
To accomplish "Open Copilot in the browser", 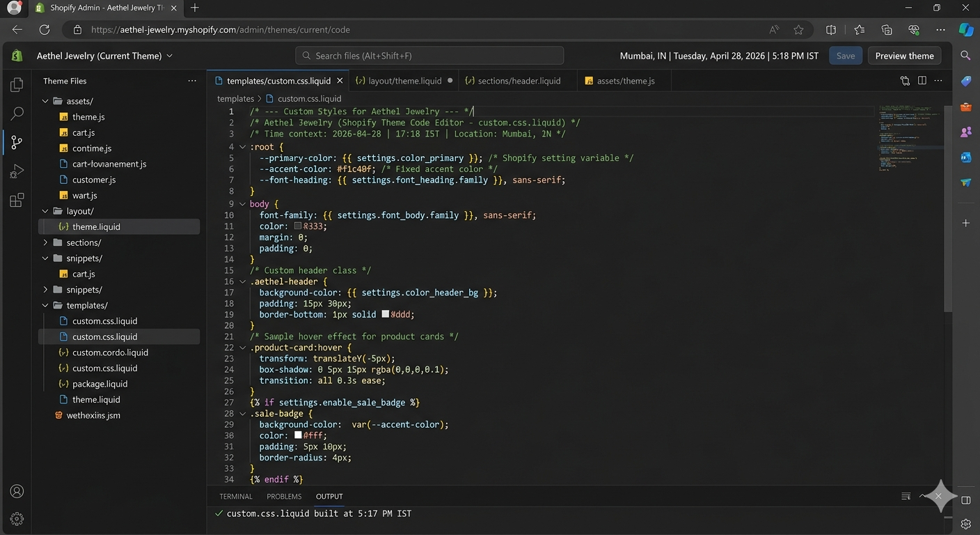I will (966, 30).
